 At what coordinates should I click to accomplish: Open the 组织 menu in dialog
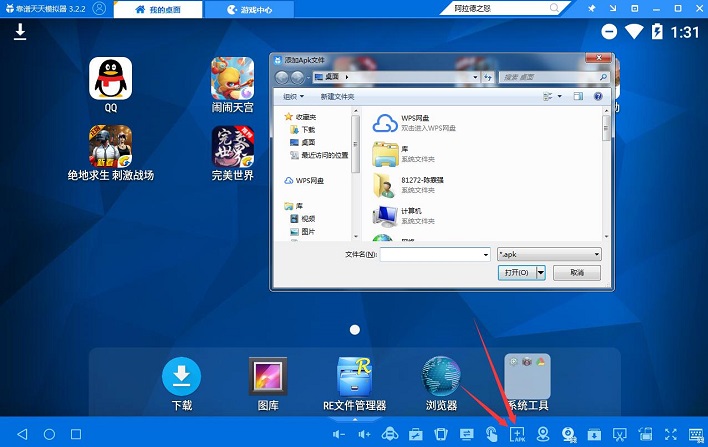click(x=293, y=96)
